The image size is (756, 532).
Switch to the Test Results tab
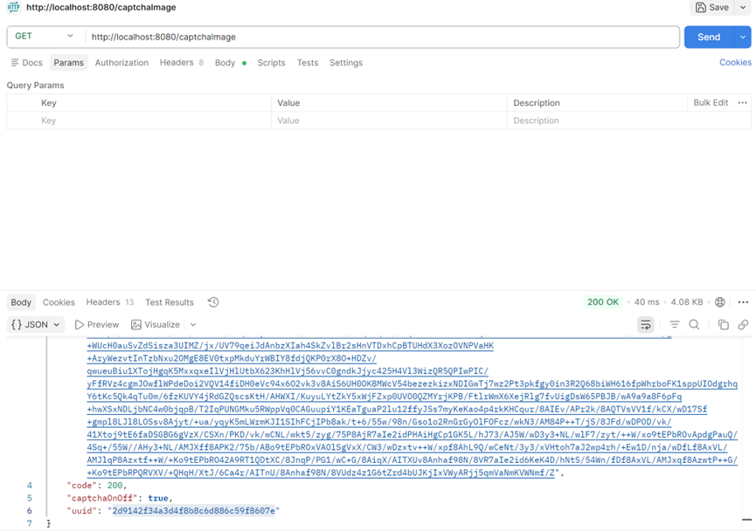click(x=170, y=302)
